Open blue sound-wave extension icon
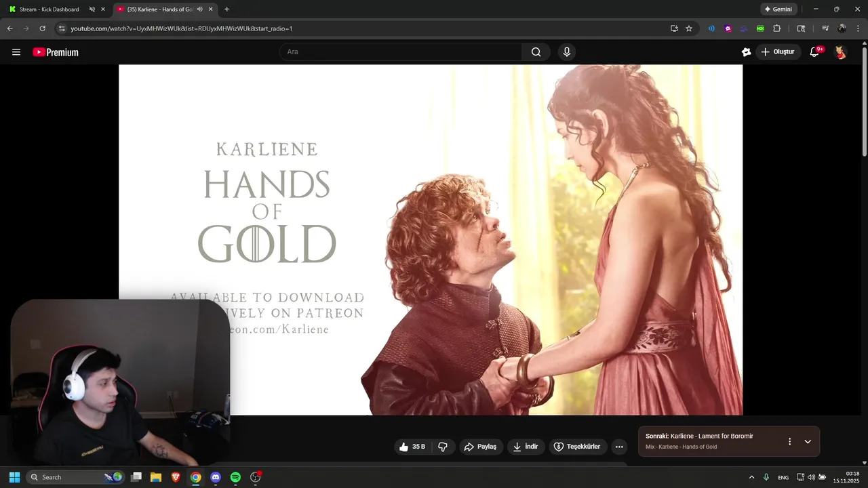Image resolution: width=868 pixels, height=488 pixels. 711,28
